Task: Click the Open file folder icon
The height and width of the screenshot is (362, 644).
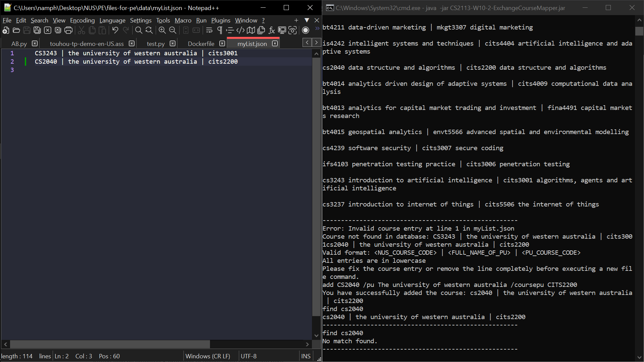Action: click(x=16, y=31)
